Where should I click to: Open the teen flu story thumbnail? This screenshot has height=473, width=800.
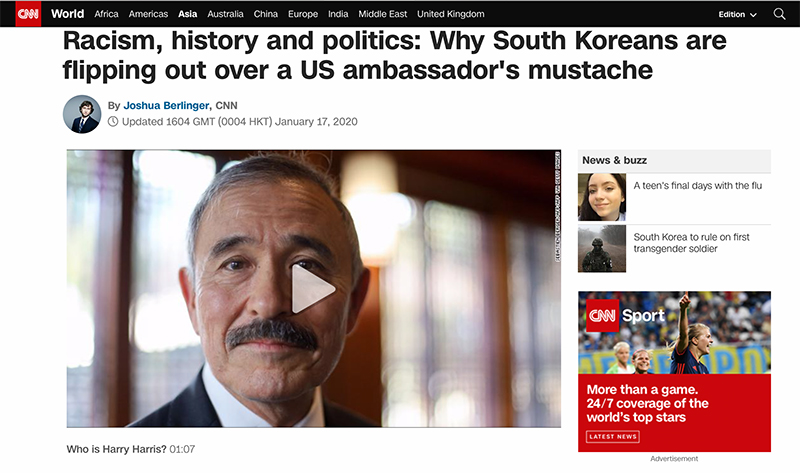coord(602,197)
